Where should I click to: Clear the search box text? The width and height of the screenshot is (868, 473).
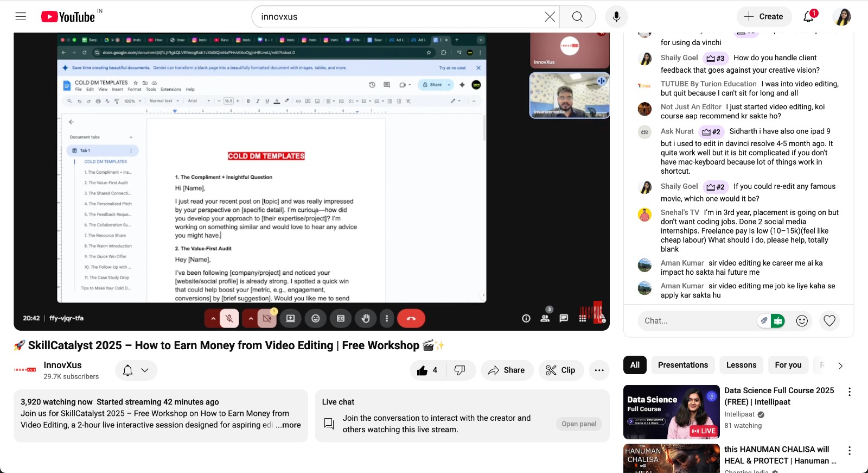550,17
